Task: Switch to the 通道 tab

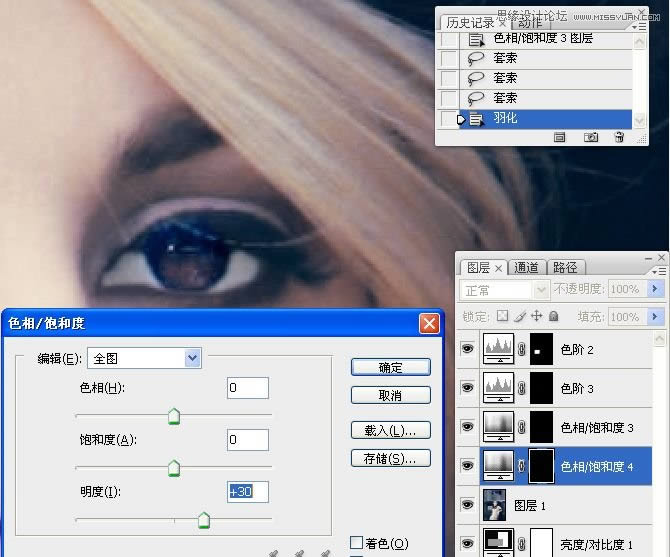Action: [x=526, y=267]
